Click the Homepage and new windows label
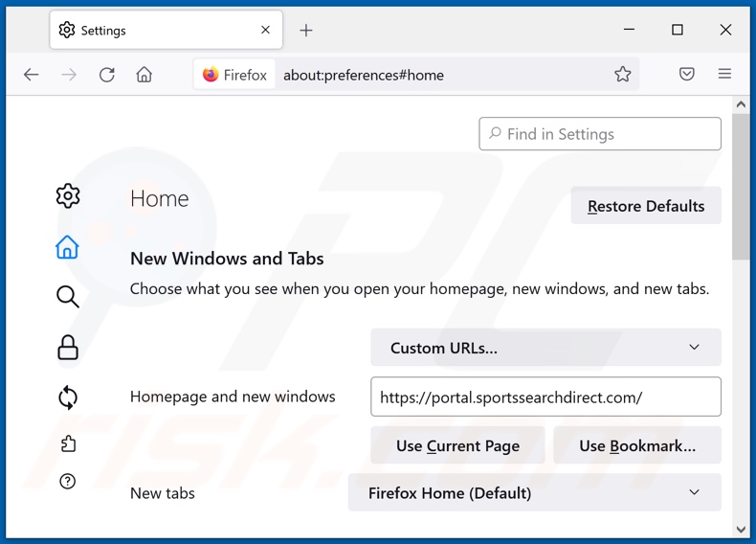The image size is (756, 544). pyautogui.click(x=233, y=397)
